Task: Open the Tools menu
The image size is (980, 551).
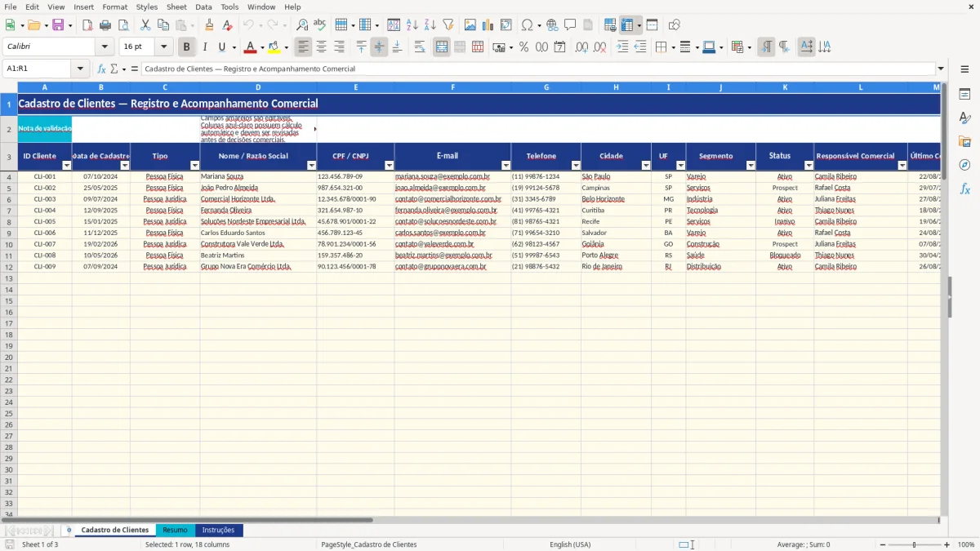Action: tap(229, 7)
